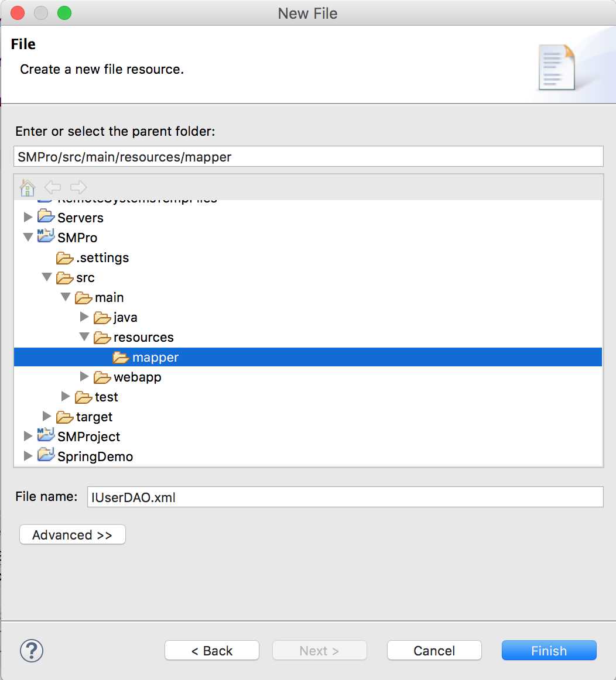Click the Advanced >> button
Viewport: 616px width, 680px height.
click(73, 535)
